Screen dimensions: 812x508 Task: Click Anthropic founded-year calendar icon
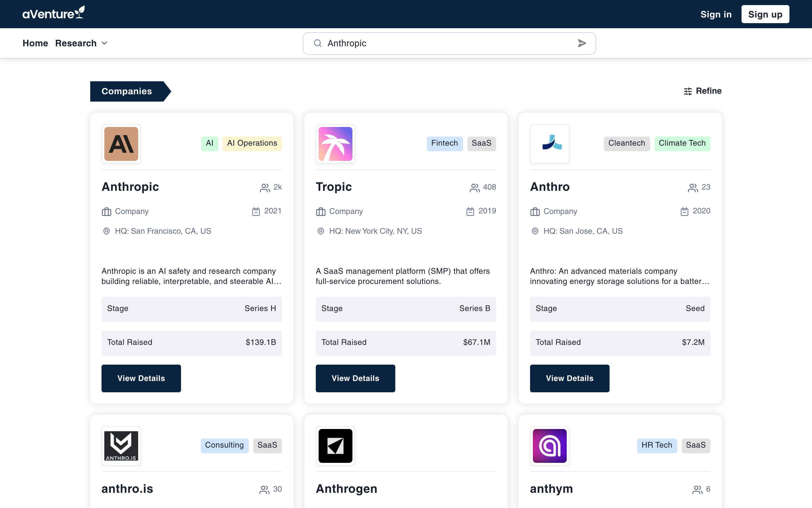point(256,211)
